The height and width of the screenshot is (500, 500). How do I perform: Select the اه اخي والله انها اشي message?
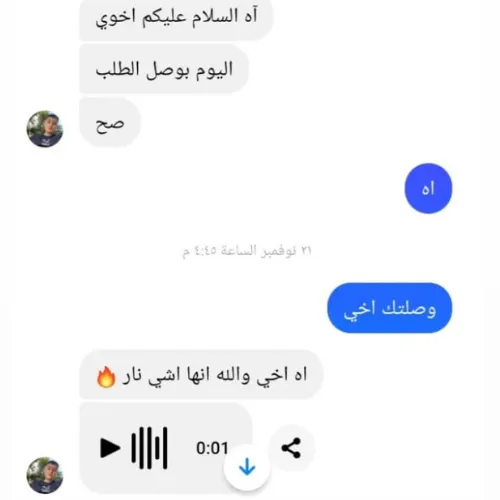point(201,375)
